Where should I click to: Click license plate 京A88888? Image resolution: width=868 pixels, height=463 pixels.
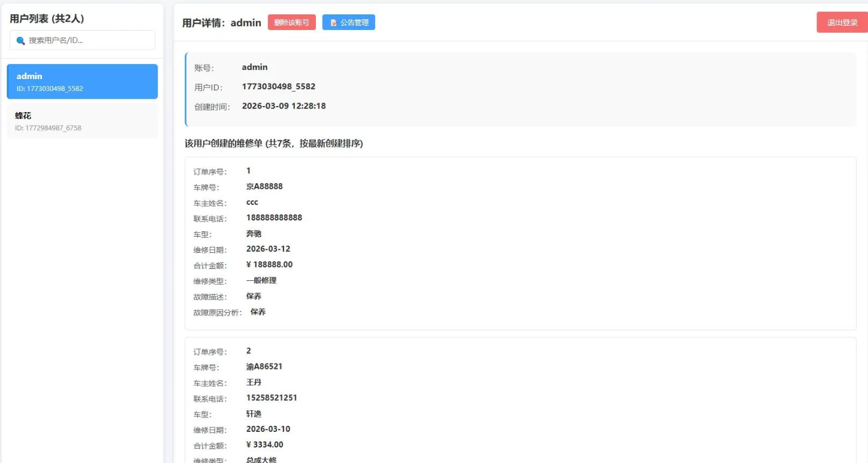(x=264, y=186)
